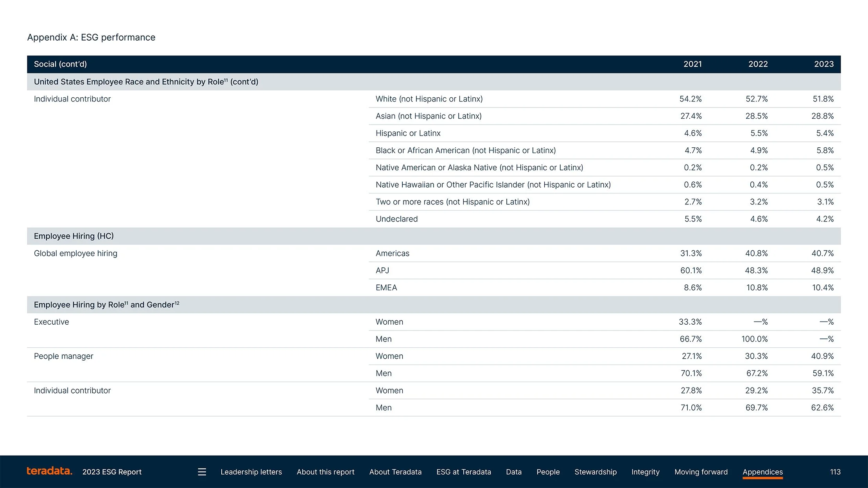Navigate to Moving forward section
Viewport: 868px width, 488px height.
point(701,472)
